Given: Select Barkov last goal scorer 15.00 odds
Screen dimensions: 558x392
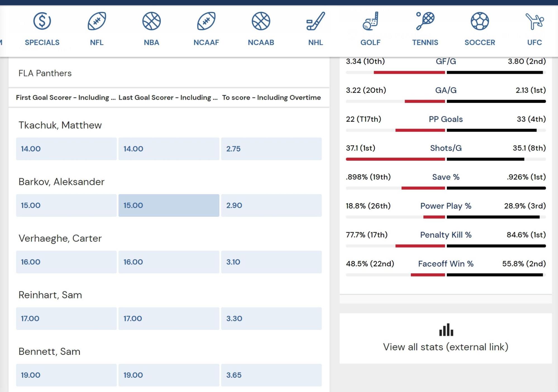Looking at the screenshot, I should coord(169,205).
